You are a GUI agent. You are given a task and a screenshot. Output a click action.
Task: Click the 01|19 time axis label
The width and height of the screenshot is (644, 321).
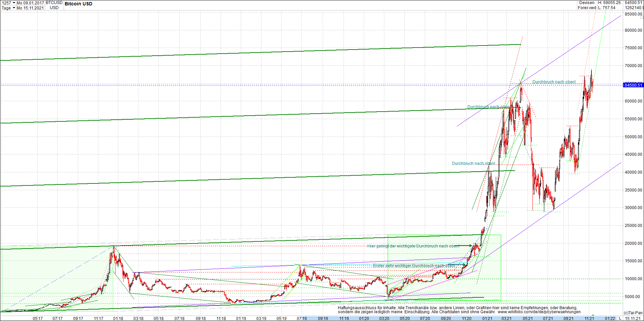241,318
